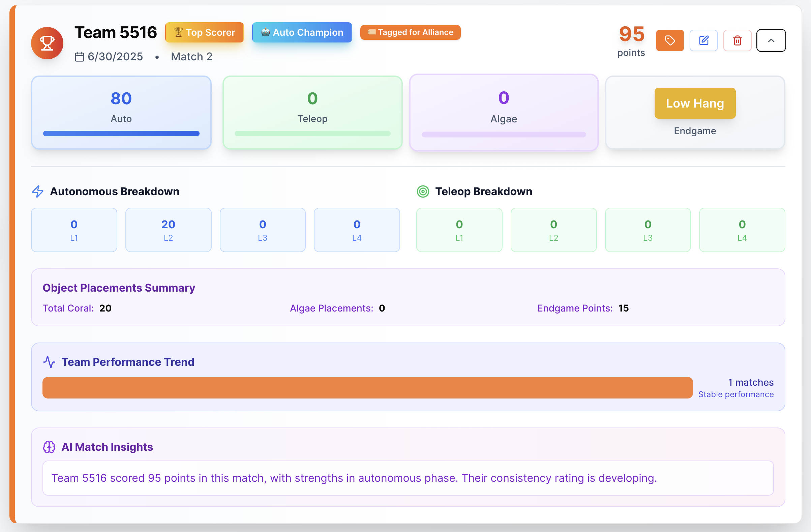The image size is (811, 532).
Task: Click the red trash delete icon
Action: [737, 40]
